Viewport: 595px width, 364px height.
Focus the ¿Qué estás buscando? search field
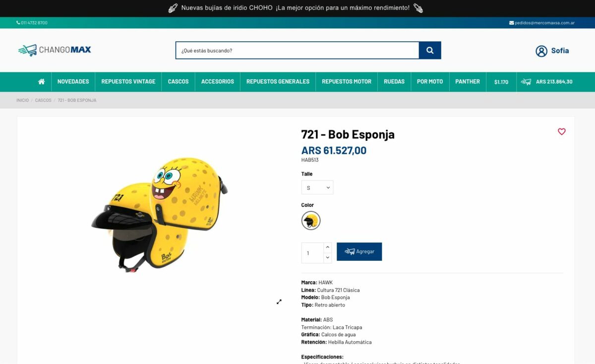297,50
